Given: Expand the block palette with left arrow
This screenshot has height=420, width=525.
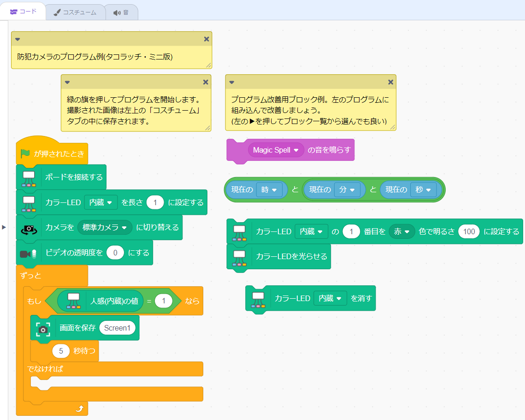Looking at the screenshot, I should 4,227.
